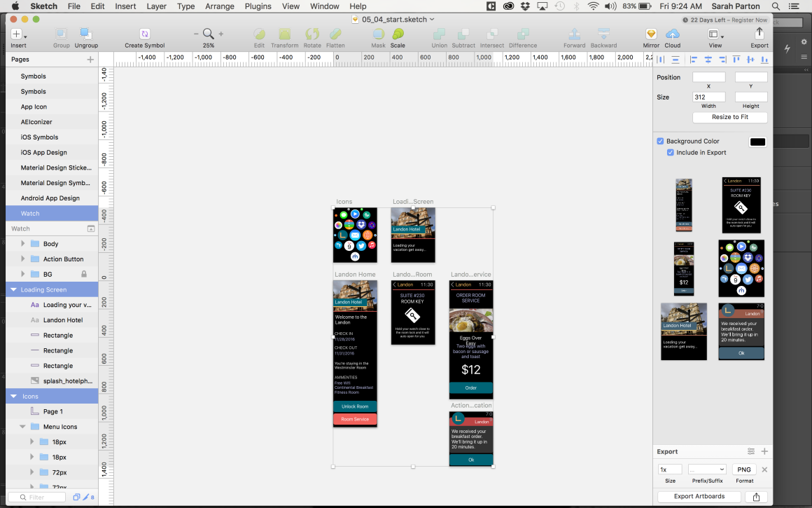
Task: Click the Scale toolbar icon
Action: pos(398,34)
